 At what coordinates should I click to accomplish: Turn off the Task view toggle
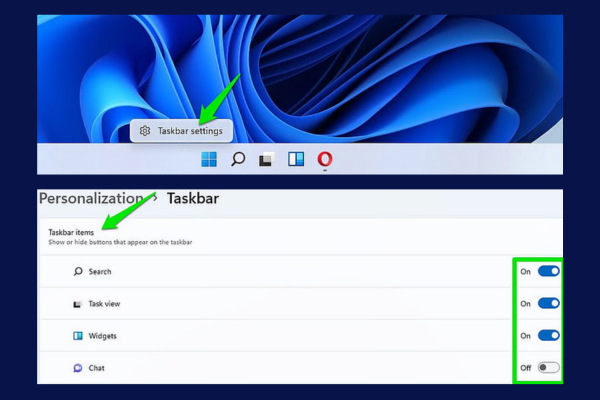[x=549, y=304]
